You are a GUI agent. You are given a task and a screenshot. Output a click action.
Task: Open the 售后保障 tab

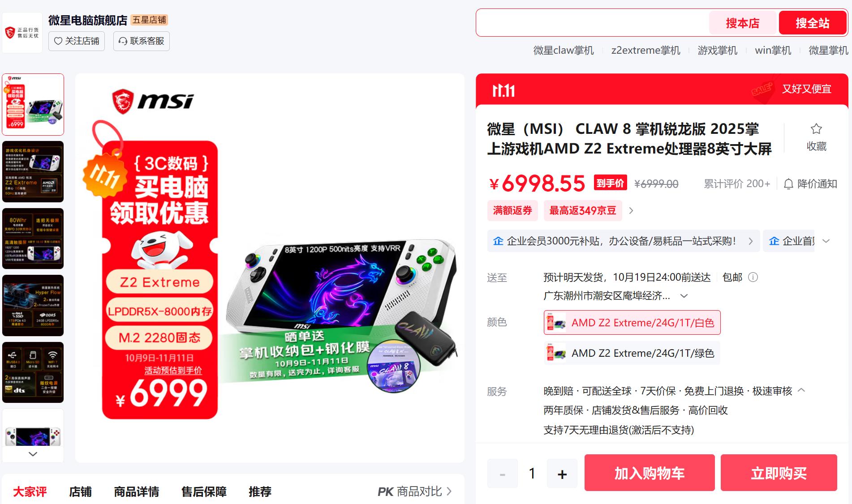tap(204, 492)
